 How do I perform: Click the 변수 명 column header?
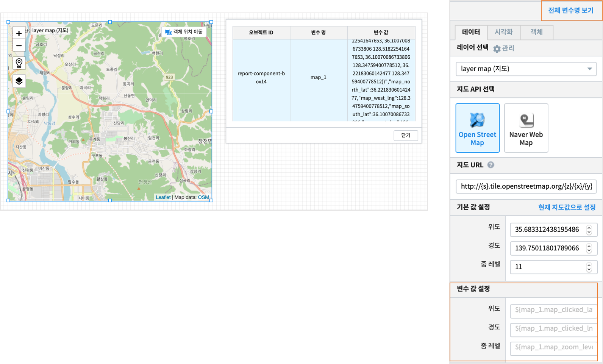(x=318, y=33)
